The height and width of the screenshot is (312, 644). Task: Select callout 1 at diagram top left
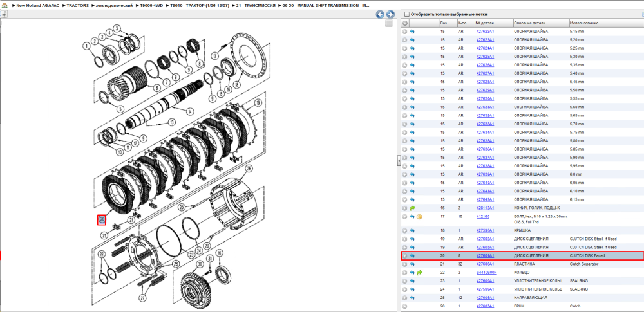tap(86, 46)
